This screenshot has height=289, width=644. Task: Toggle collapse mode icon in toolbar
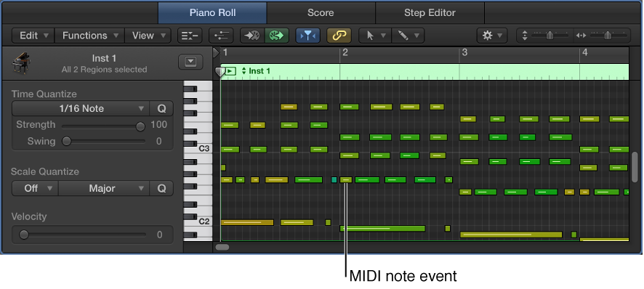pyautogui.click(x=190, y=36)
